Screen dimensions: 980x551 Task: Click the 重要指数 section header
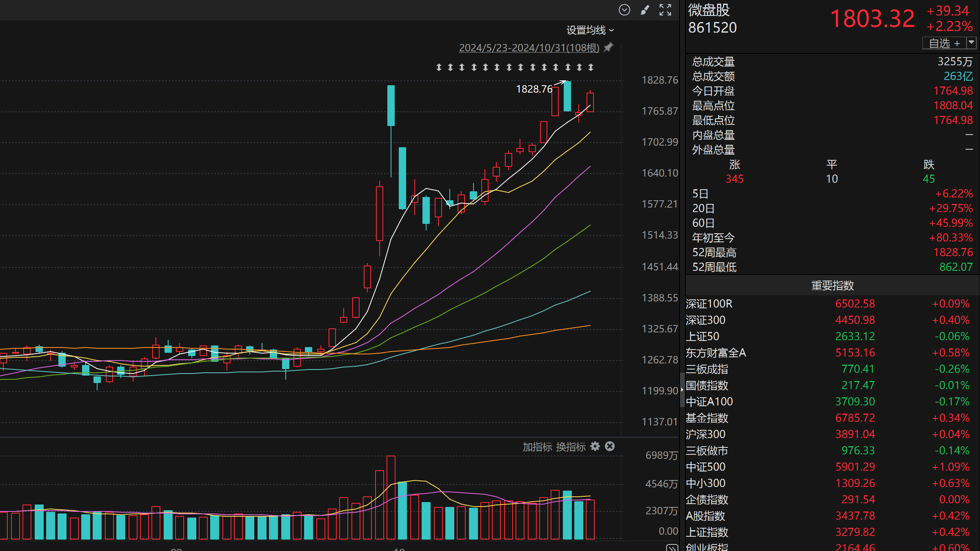click(x=832, y=285)
